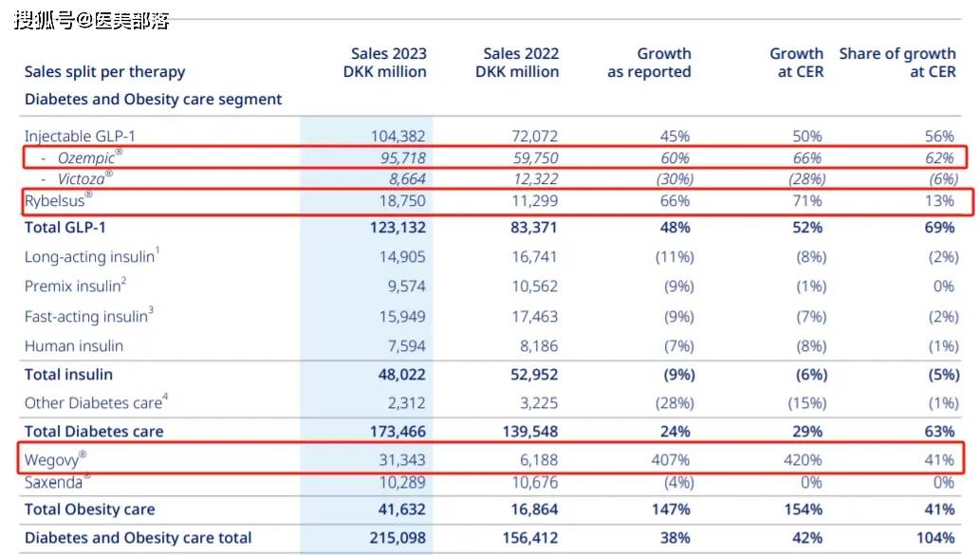The width and height of the screenshot is (980, 555).
Task: Click Wegovy 2023 sales value 31,343
Action: pyautogui.click(x=402, y=460)
